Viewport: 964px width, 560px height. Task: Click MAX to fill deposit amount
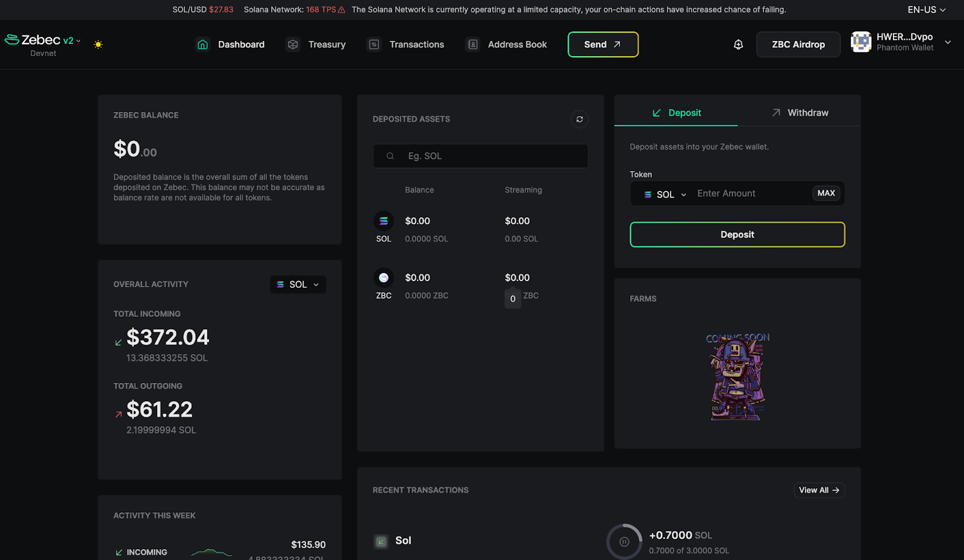[826, 193]
